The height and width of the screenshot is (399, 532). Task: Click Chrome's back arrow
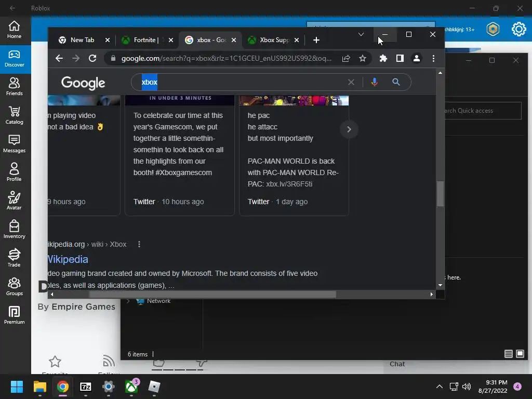click(x=59, y=58)
